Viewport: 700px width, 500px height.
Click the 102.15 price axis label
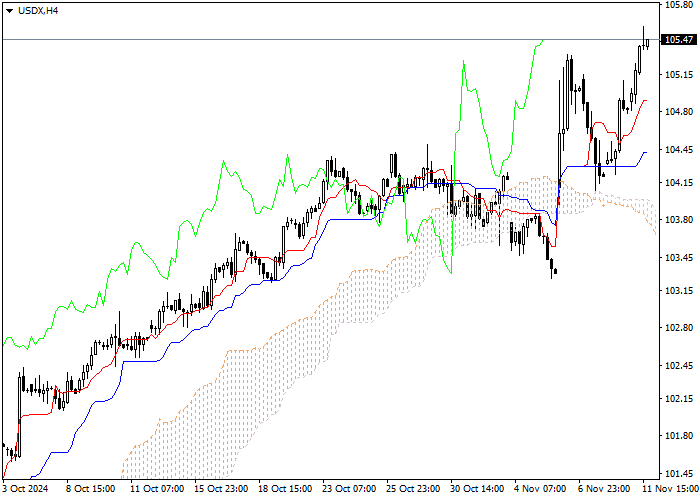(679, 399)
